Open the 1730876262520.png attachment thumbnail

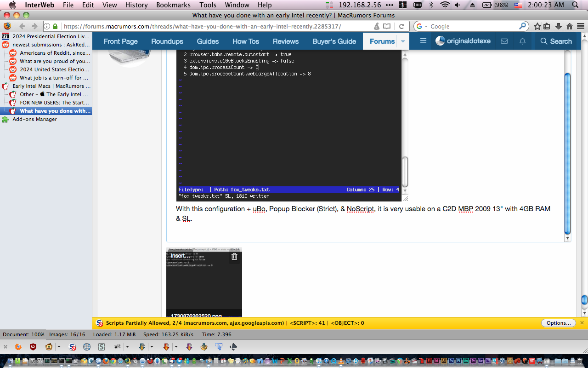[x=204, y=282]
